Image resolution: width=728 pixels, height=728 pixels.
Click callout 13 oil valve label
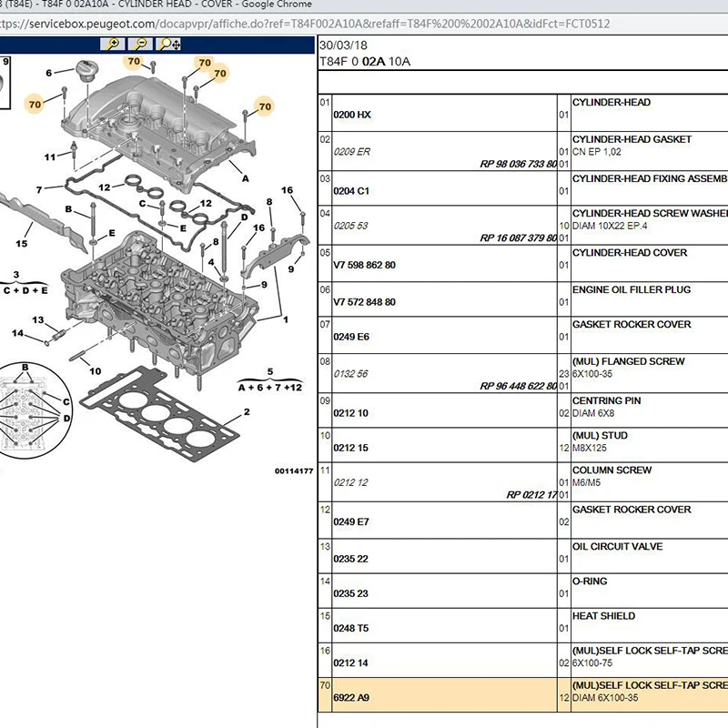37,320
